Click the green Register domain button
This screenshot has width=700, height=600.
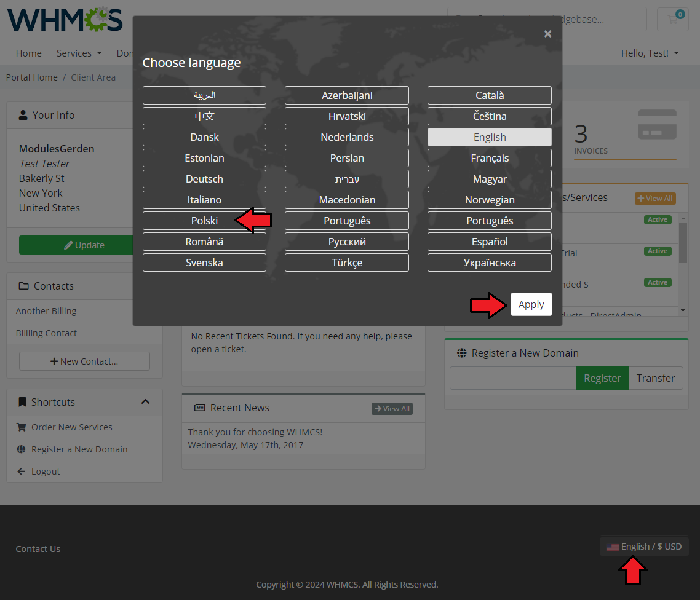[602, 378]
